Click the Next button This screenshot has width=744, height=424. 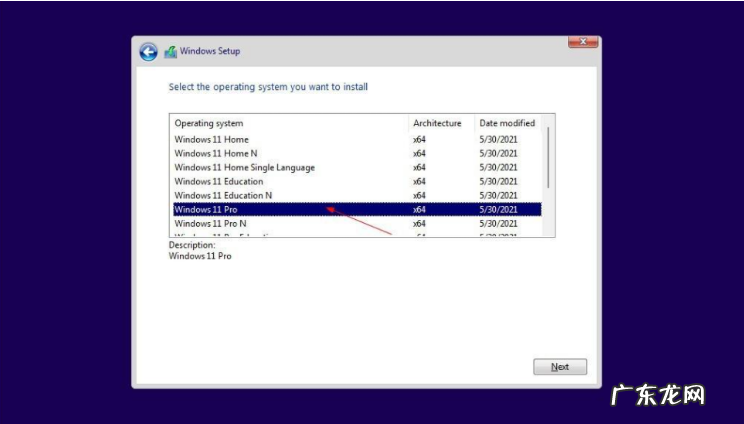tap(560, 367)
